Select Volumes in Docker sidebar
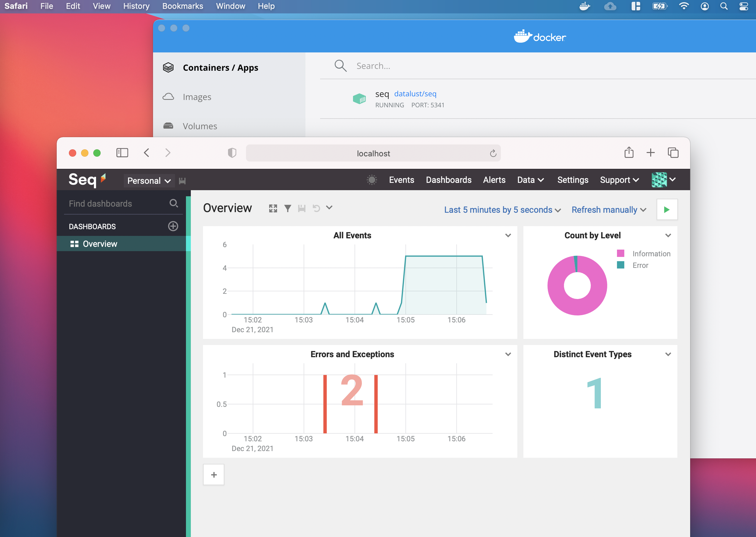Image resolution: width=756 pixels, height=537 pixels. pos(229,126)
